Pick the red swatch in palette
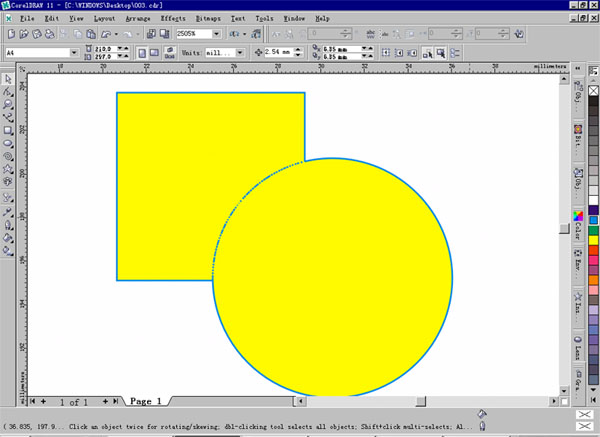The width and height of the screenshot is (600, 437). [593, 250]
